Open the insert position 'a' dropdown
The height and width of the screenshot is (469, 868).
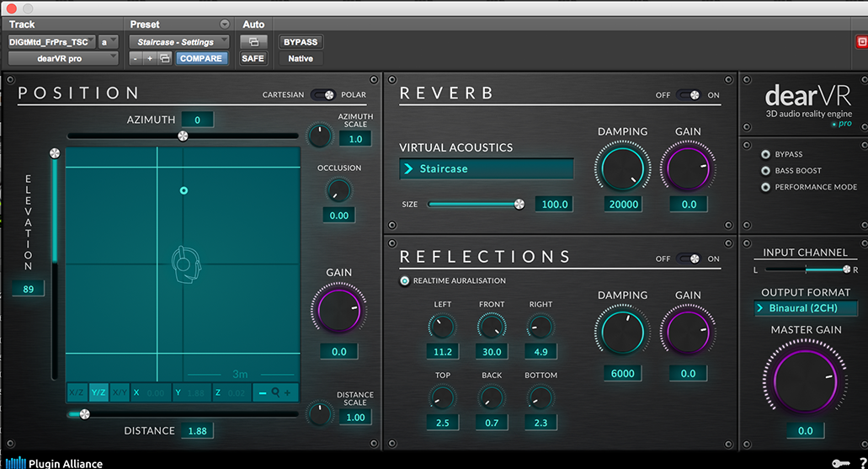click(108, 42)
